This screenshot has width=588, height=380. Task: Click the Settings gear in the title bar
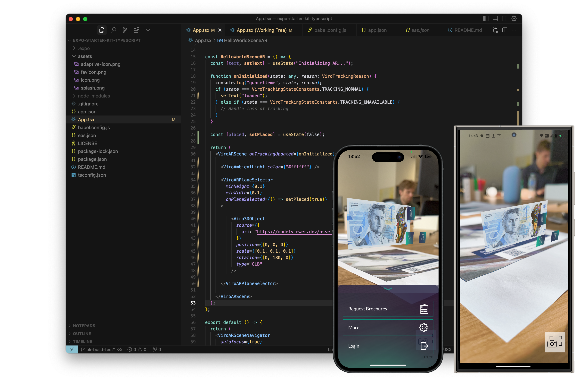[514, 19]
